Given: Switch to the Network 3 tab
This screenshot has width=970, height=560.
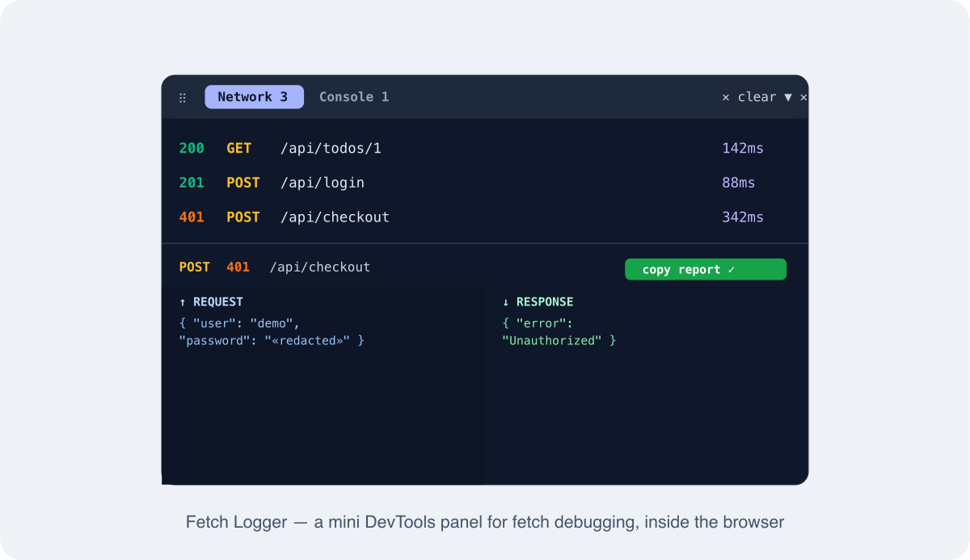Looking at the screenshot, I should coord(254,97).
